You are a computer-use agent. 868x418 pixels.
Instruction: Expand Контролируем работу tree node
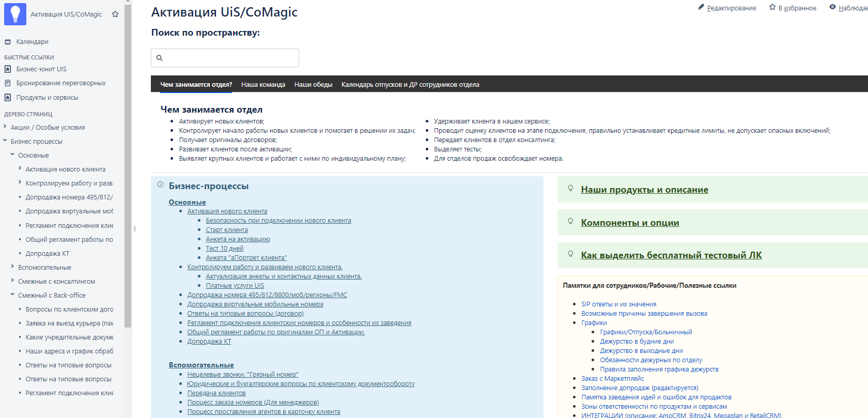coord(20,182)
